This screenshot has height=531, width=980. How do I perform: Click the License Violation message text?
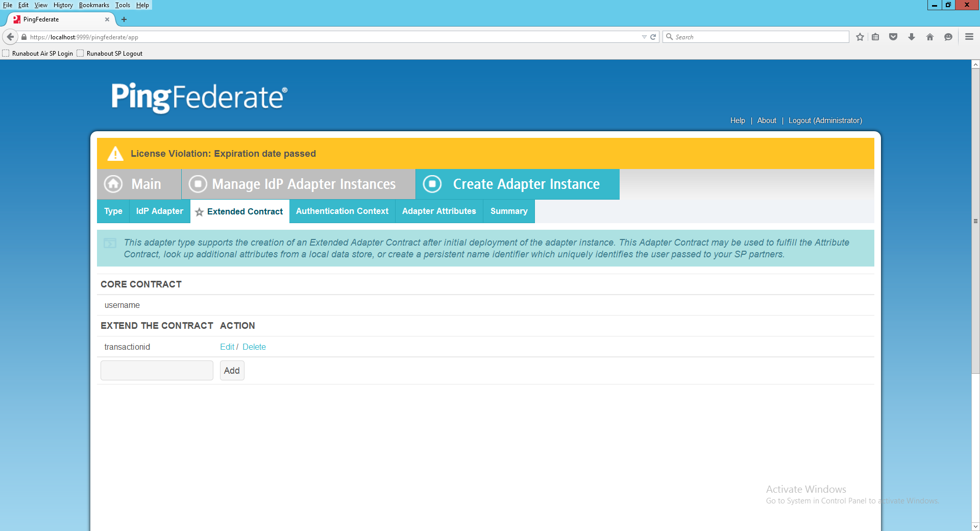pyautogui.click(x=223, y=154)
